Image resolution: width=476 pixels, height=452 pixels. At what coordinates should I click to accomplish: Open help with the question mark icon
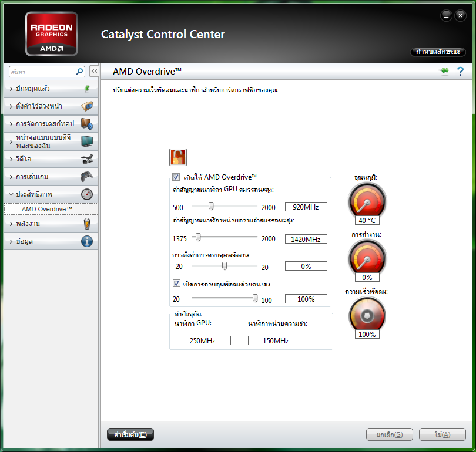point(460,71)
